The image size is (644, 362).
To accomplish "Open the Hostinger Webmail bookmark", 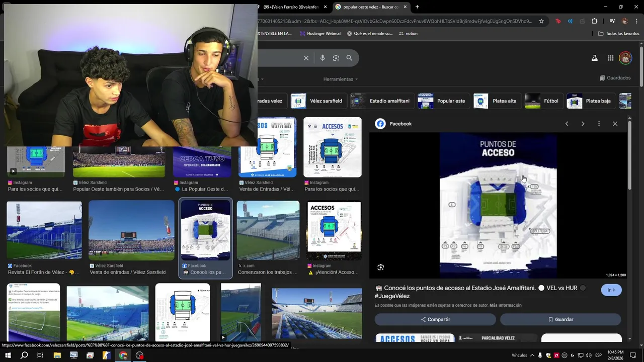I will point(320,34).
